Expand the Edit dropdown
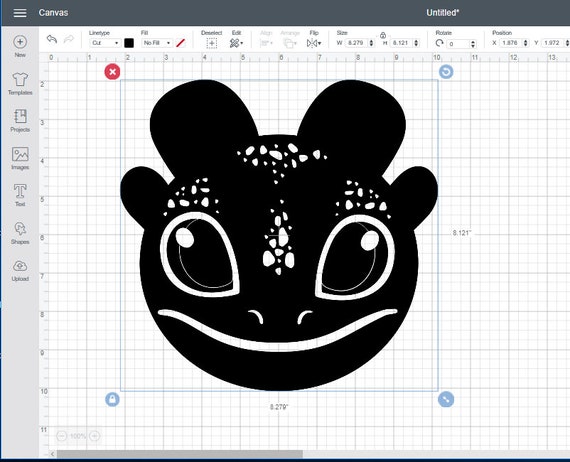 236,43
